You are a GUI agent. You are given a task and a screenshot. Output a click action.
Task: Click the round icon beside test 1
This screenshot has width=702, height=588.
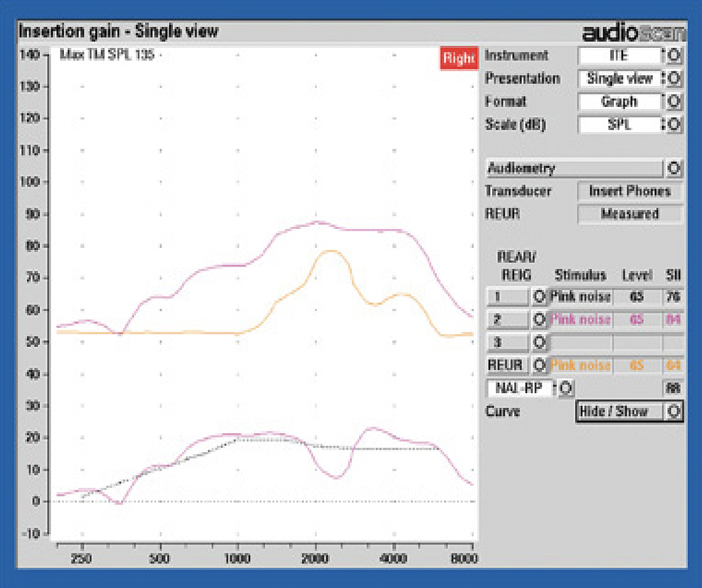(540, 297)
